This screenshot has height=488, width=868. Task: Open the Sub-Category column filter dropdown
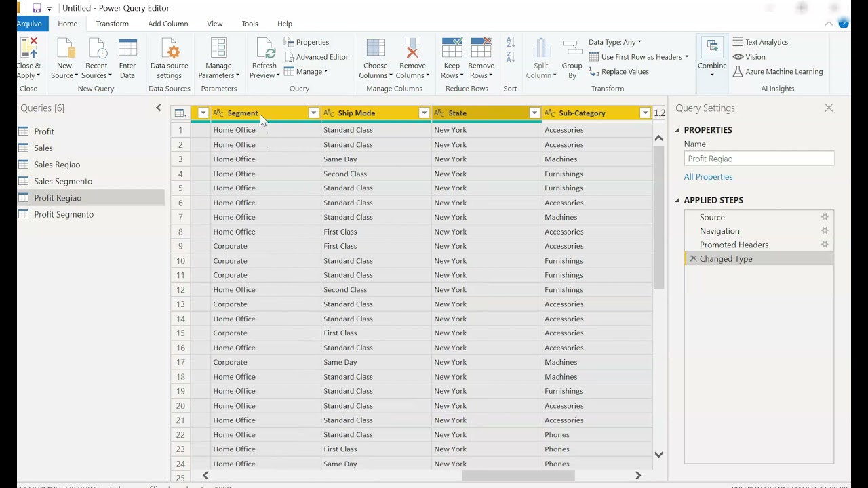tap(645, 113)
